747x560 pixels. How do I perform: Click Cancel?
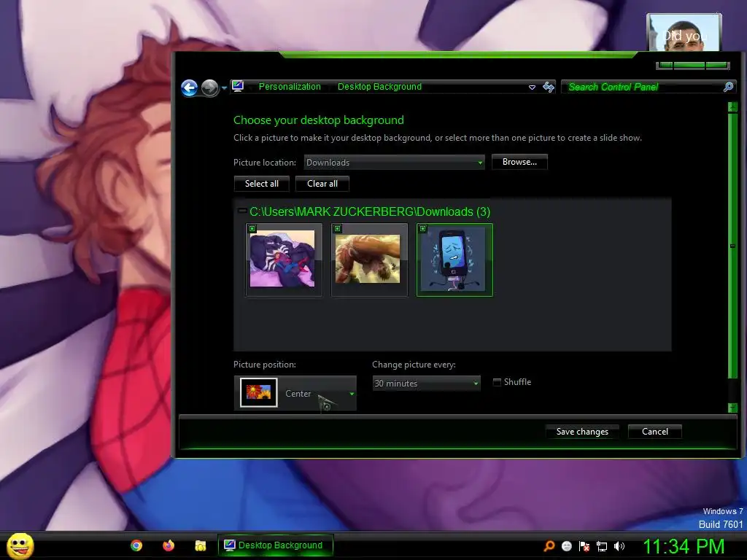click(x=654, y=432)
